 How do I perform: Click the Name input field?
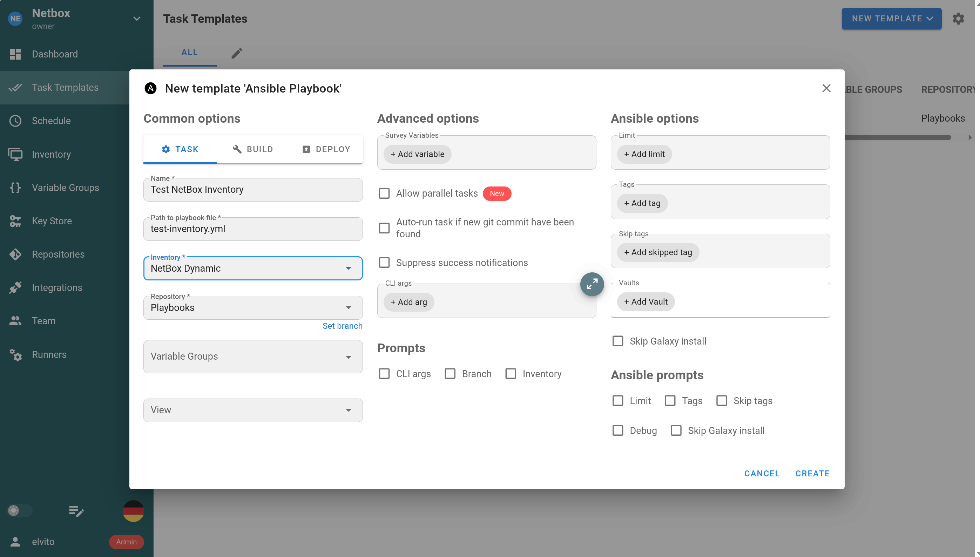(253, 190)
